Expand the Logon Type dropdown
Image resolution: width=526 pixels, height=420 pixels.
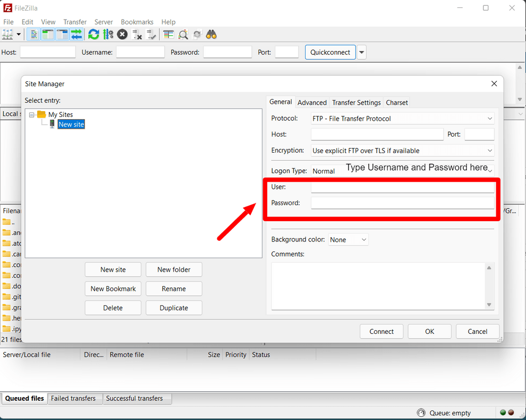point(403,171)
